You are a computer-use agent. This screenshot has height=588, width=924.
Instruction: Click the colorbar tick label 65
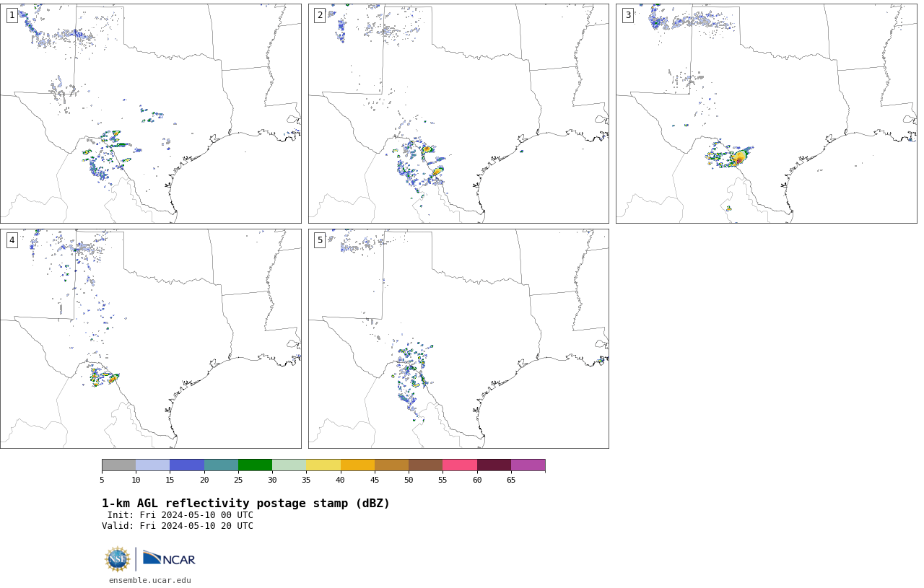pyautogui.click(x=511, y=480)
